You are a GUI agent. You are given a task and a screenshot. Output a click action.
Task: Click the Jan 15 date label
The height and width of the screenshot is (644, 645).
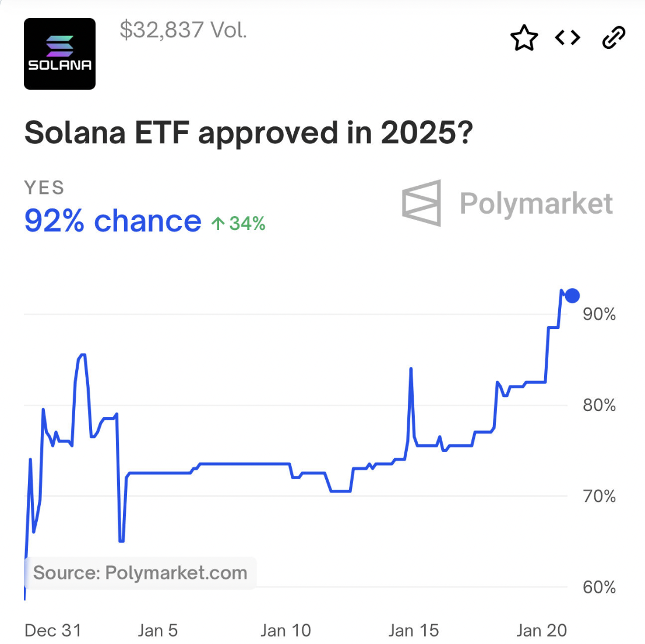414,630
